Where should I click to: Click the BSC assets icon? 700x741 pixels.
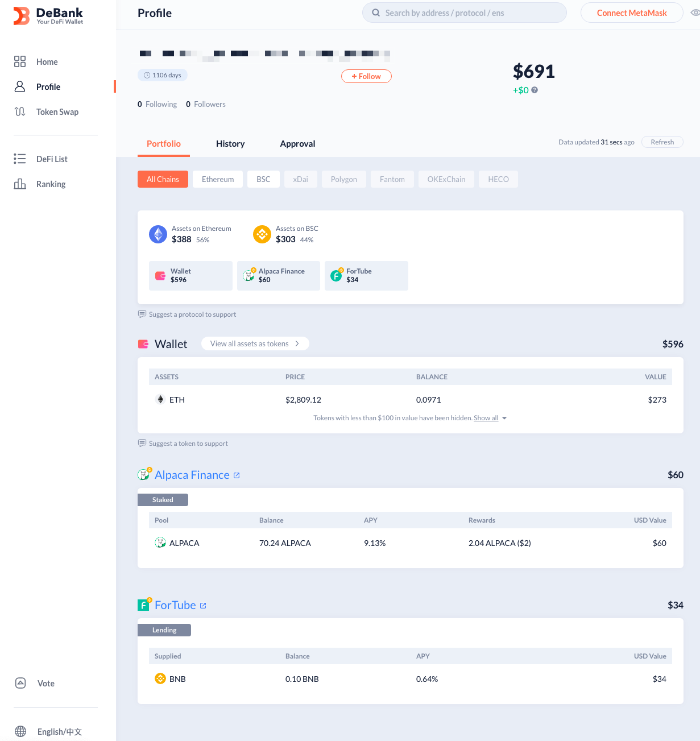click(262, 234)
